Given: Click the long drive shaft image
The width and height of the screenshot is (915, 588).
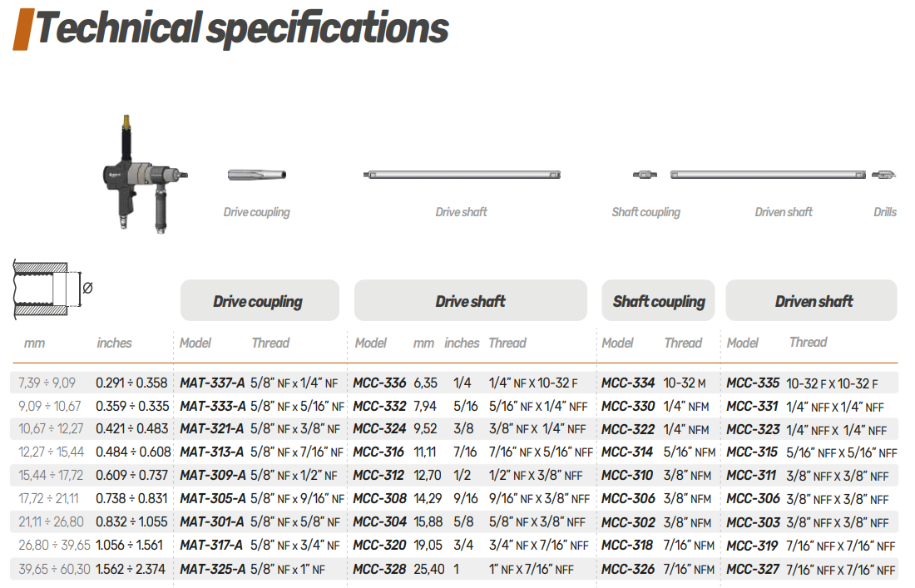Looking at the screenshot, I should pos(462,175).
